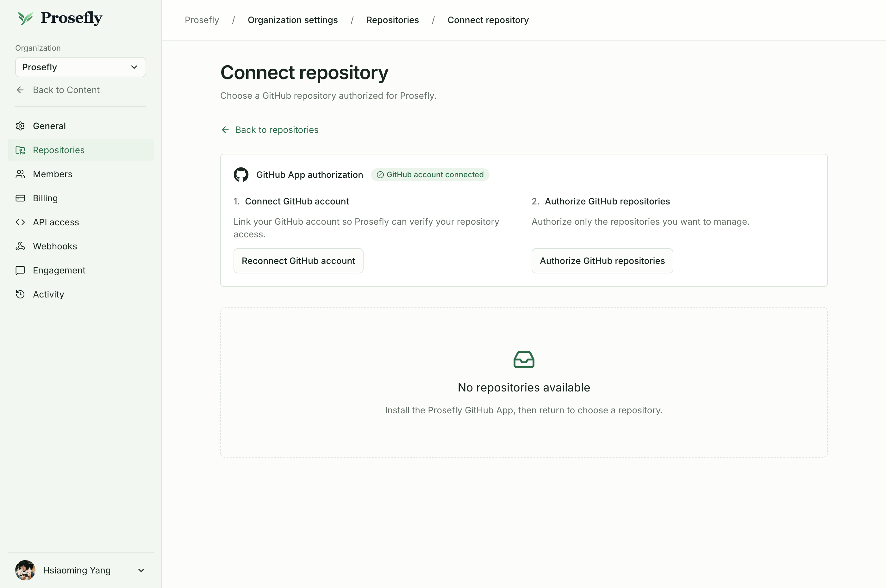Click Reconnect GitHub account button

[298, 261]
